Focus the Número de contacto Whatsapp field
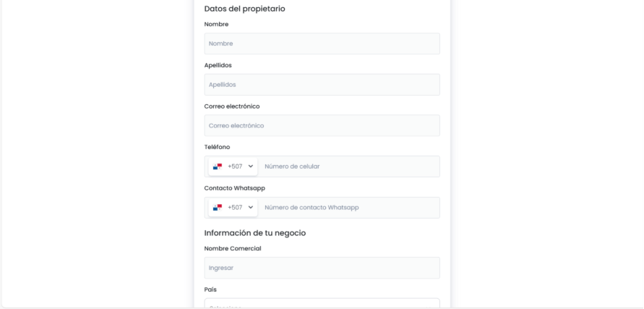Viewport: 644px width, 309px height. pyautogui.click(x=347, y=208)
